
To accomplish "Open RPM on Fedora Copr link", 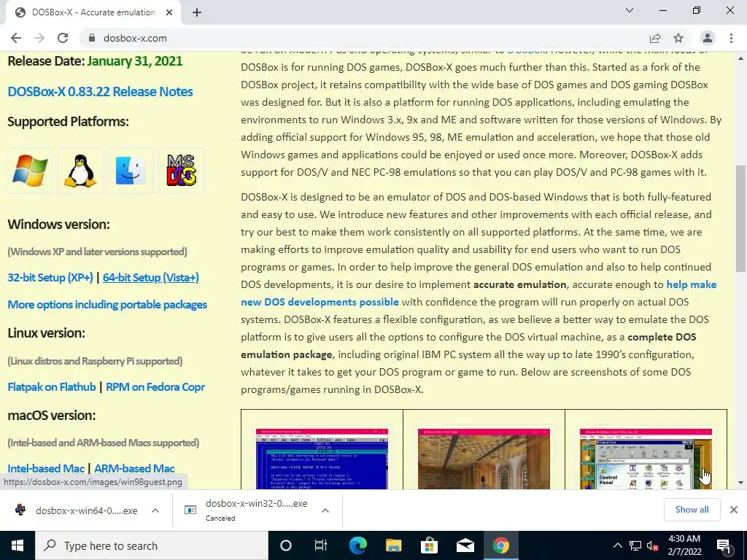I will (x=155, y=387).
